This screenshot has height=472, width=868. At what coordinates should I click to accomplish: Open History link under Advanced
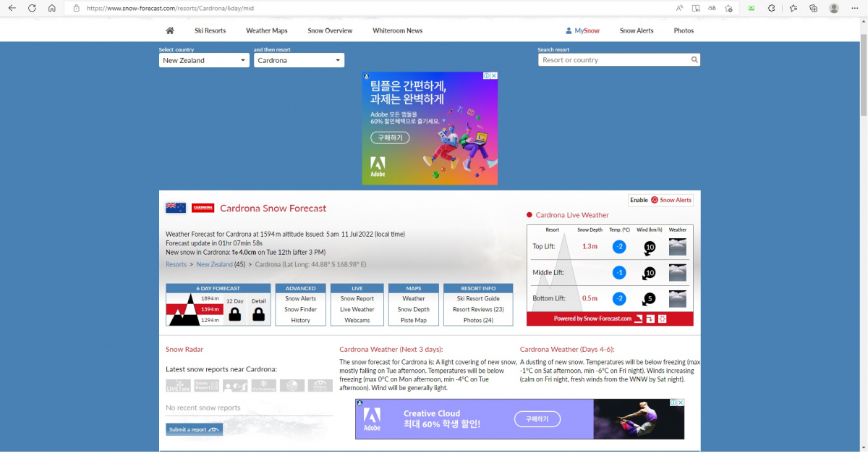click(x=300, y=320)
